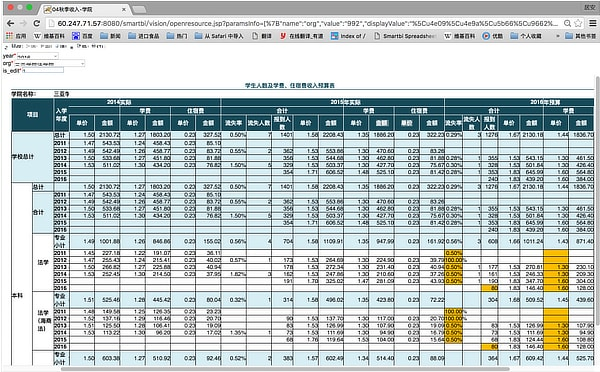This screenshot has height=372, width=600.
Task: Open the Baidu paw bookmark
Action: pos(82,36)
